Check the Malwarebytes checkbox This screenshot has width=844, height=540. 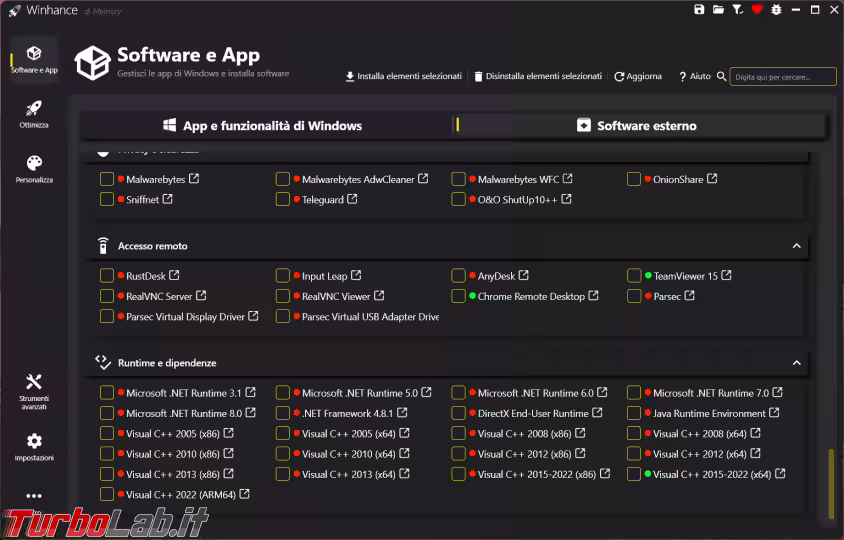107,179
